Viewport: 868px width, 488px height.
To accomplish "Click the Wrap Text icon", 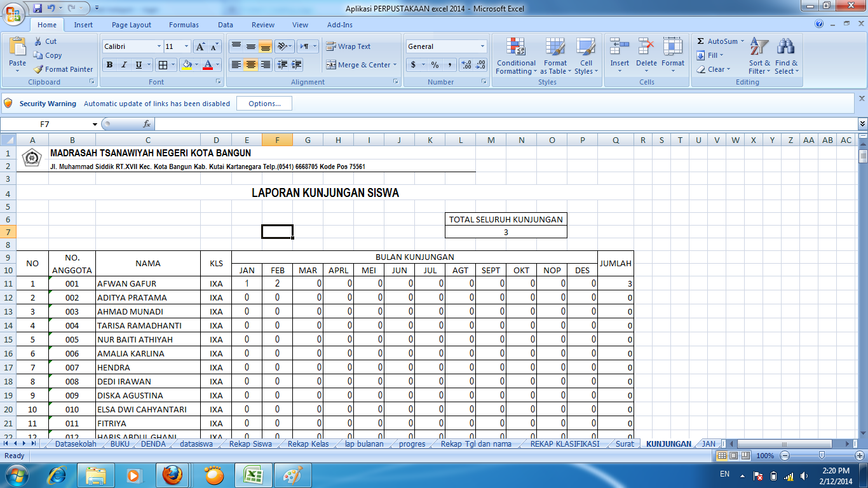I will (x=348, y=46).
